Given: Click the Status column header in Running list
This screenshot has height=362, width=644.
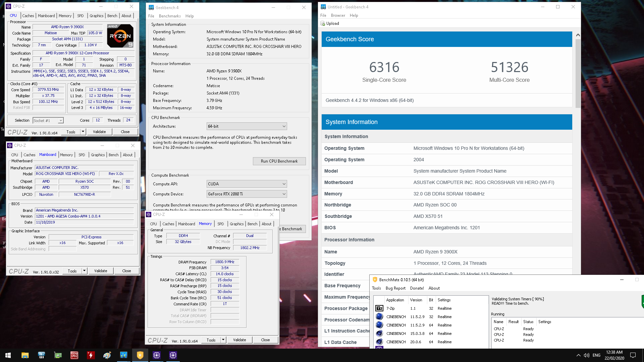Looking at the screenshot, I should click(x=528, y=322).
